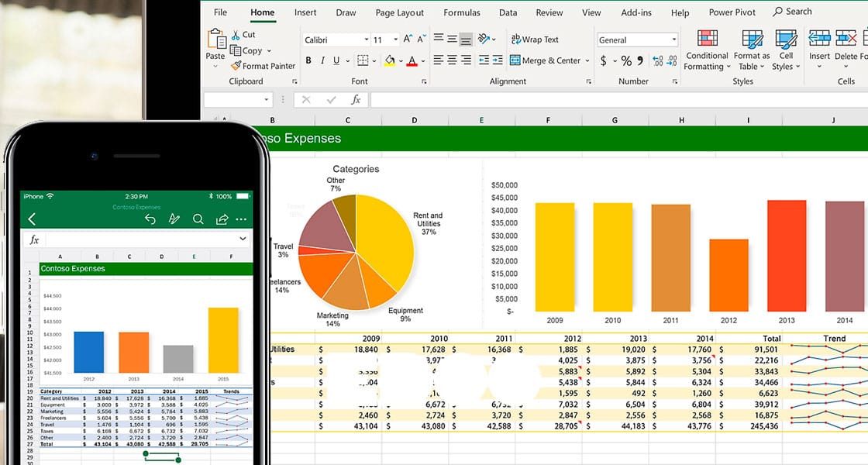868x465 pixels.
Task: Click the Paste clipboard icon
Action: pos(216,38)
